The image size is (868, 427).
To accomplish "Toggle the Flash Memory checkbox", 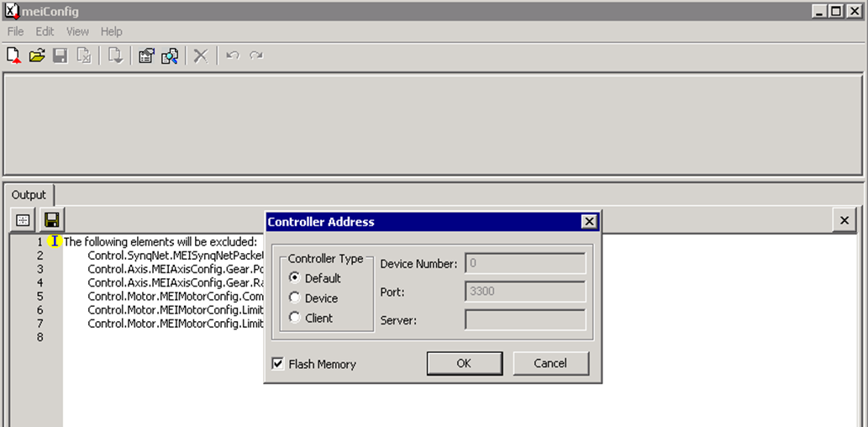I will click(277, 364).
